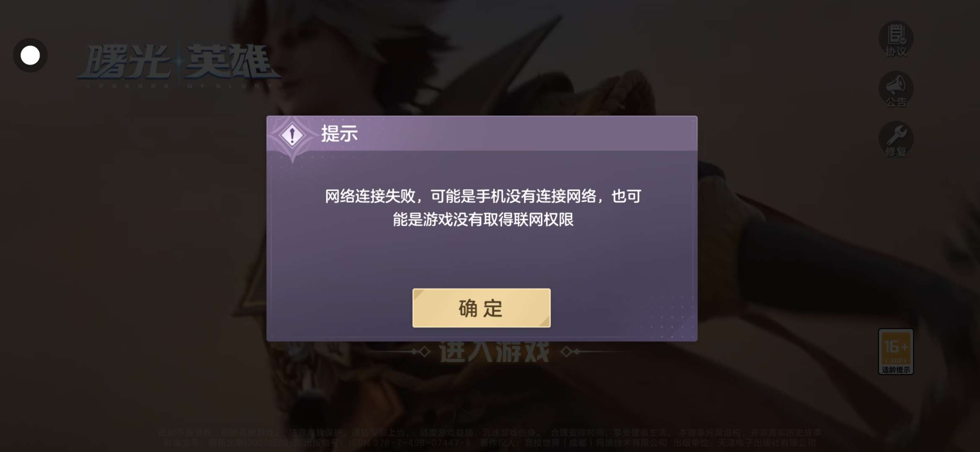Tap the white floating circle assistive button
Viewport: 980px width, 452px height.
coord(30,55)
